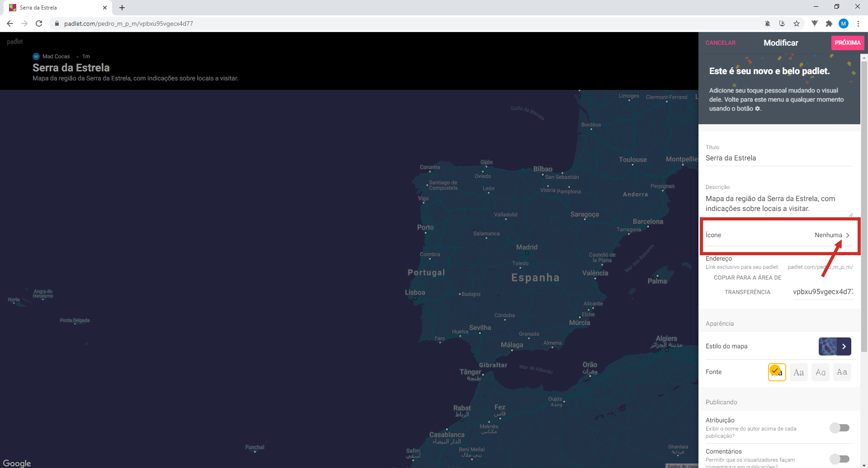This screenshot has width=868, height=468.
Task: Select the second font option Aa
Action: pyautogui.click(x=798, y=372)
